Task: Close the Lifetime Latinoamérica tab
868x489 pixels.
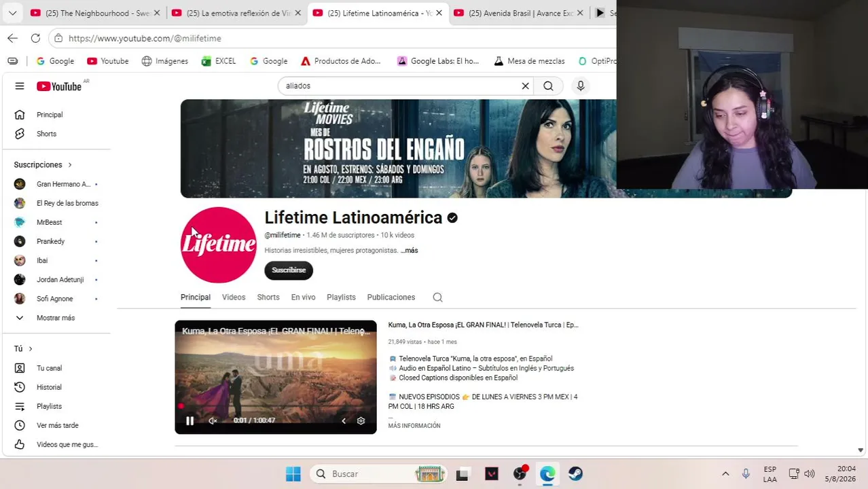Action: [x=439, y=13]
